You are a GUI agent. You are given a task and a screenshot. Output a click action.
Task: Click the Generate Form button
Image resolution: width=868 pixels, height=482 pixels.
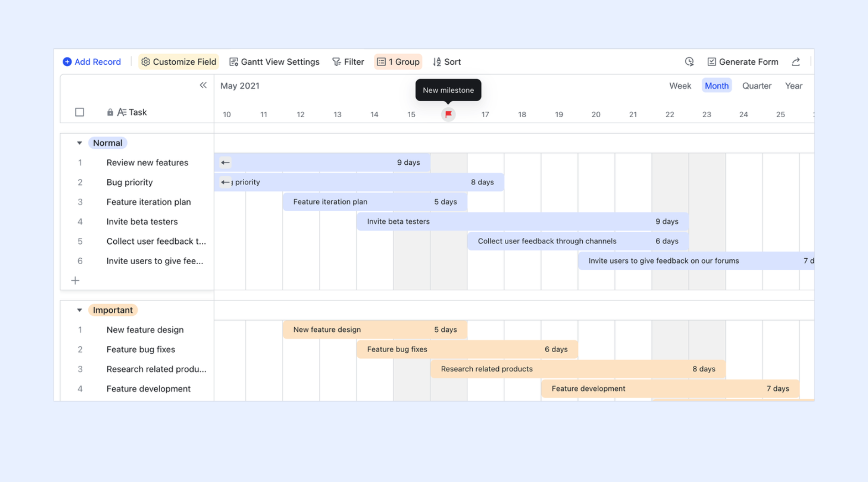click(743, 62)
